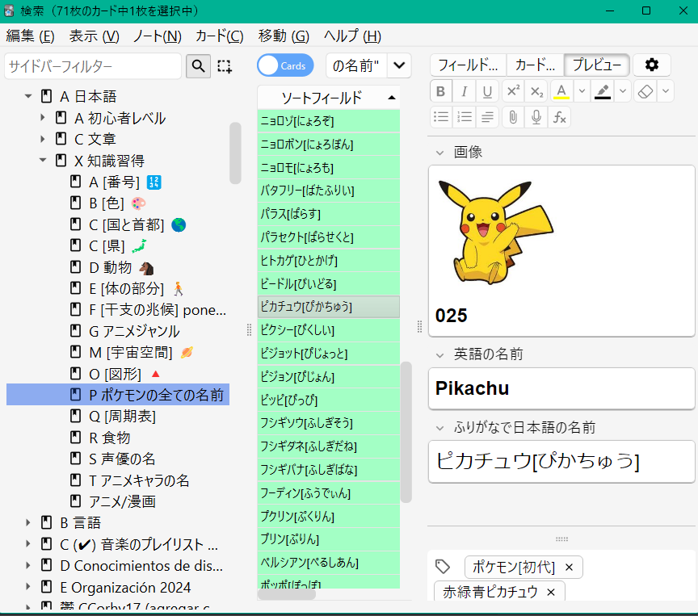Image resolution: width=698 pixels, height=616 pixels.
Task: Select the Q [周期表] deck
Action: point(118,417)
